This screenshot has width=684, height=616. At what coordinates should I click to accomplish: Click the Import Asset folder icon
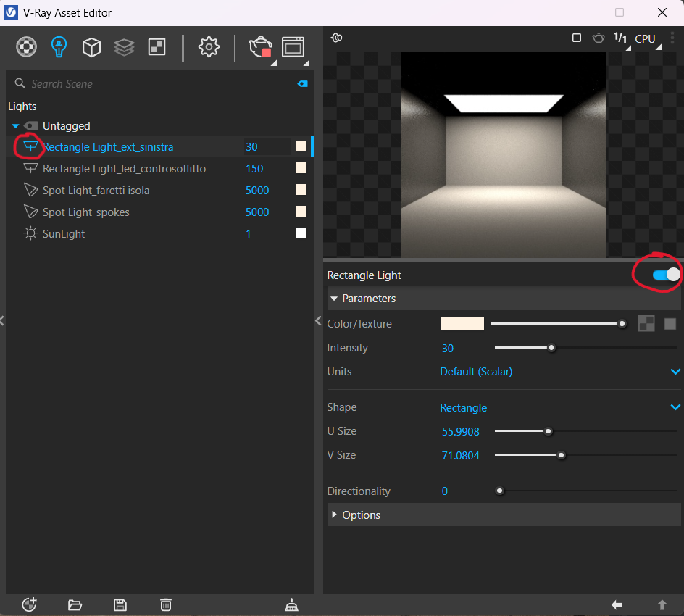coord(75,605)
